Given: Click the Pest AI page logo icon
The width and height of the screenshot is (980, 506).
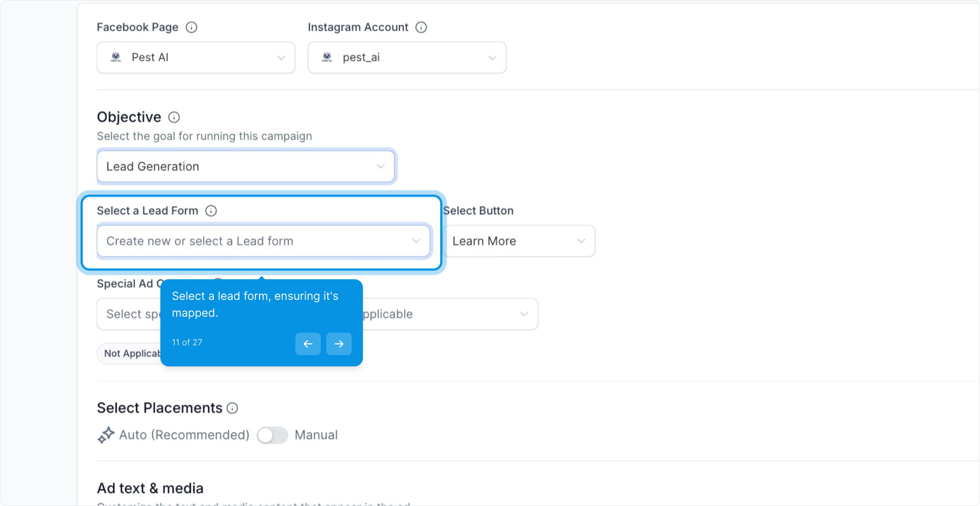Looking at the screenshot, I should point(116,57).
